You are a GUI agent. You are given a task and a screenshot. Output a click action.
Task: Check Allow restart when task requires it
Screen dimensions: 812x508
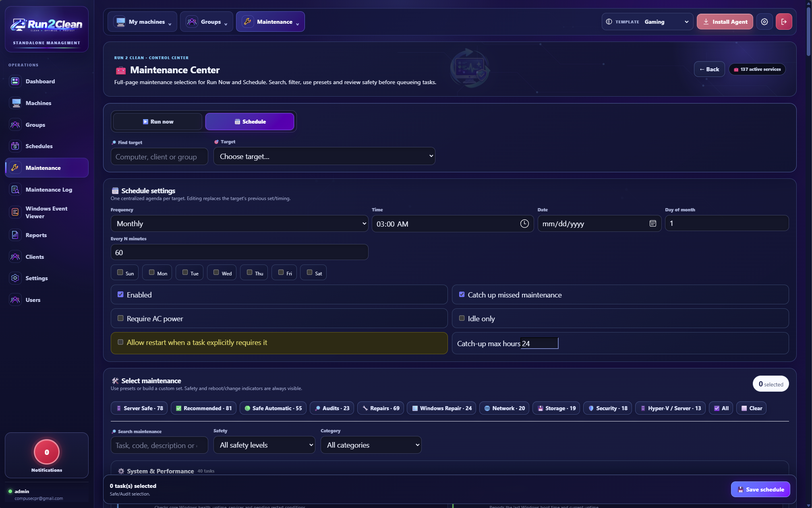coord(120,342)
